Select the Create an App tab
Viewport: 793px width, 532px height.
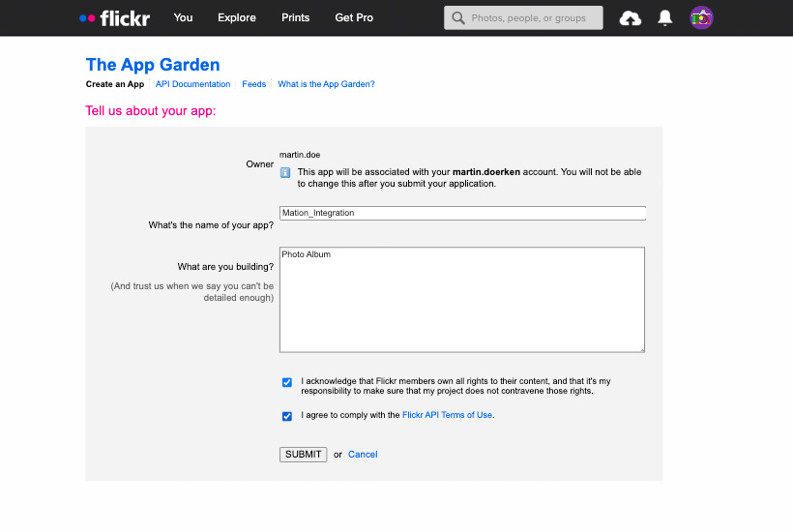pos(115,84)
